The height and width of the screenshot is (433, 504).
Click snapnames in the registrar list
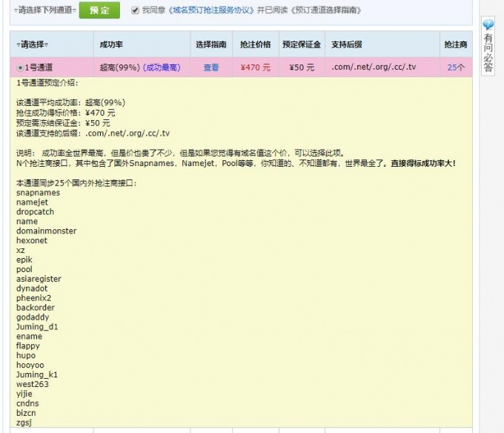(x=38, y=193)
